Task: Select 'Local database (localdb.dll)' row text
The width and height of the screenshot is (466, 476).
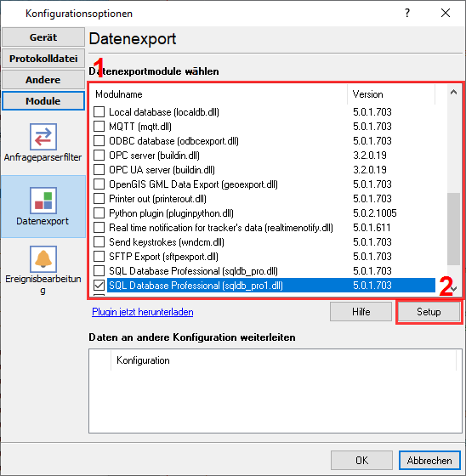Action: pos(164,112)
